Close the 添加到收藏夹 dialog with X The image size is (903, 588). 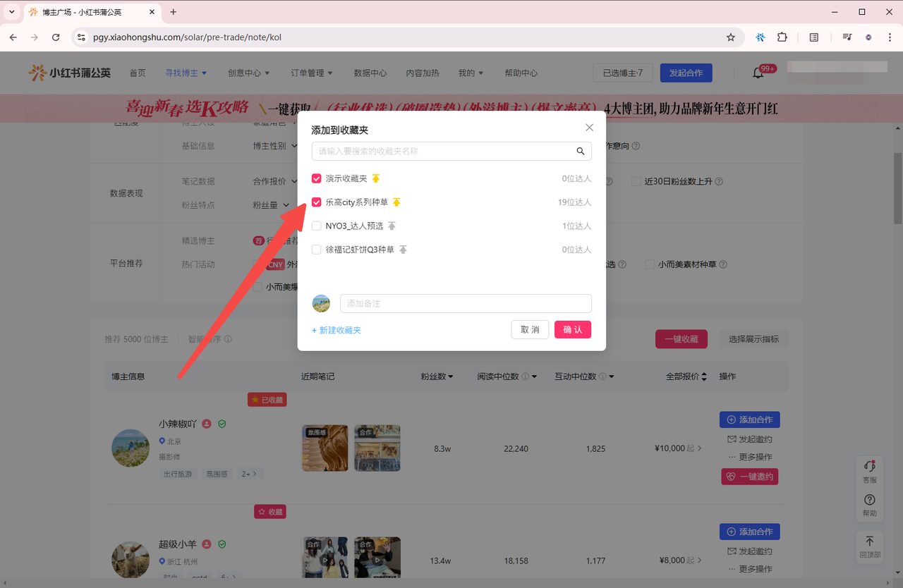(x=589, y=128)
